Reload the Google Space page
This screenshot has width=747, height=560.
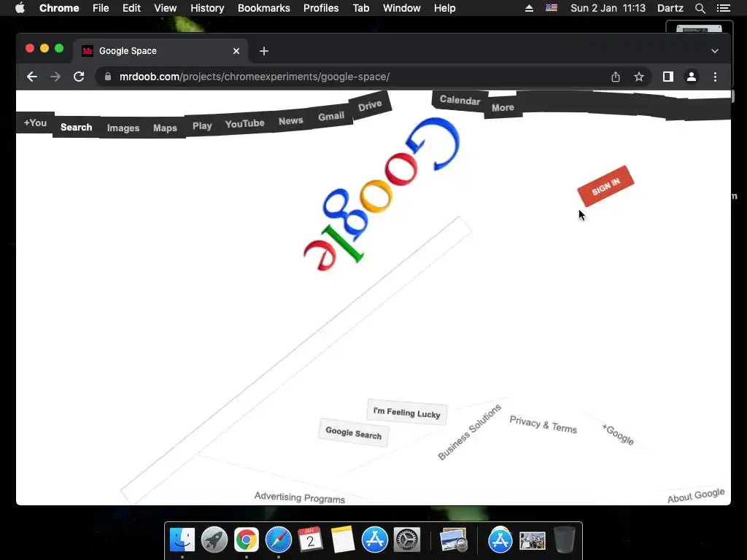[79, 77]
